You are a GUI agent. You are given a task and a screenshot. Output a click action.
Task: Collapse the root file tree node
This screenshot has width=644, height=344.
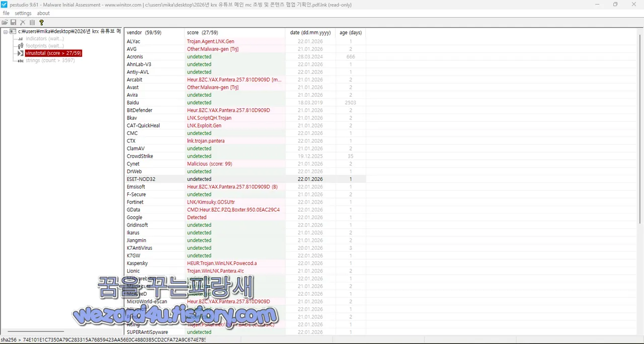pyautogui.click(x=5, y=31)
